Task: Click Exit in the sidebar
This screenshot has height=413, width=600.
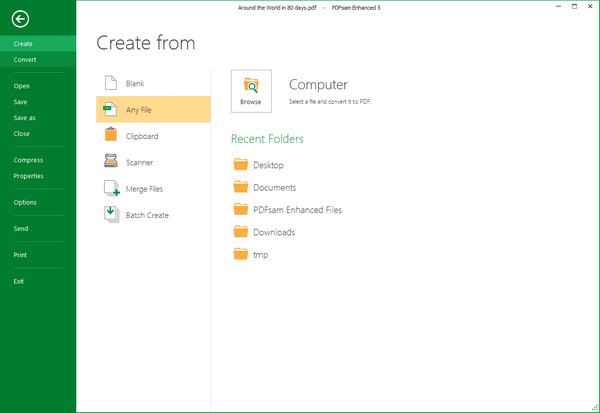Action: point(19,281)
